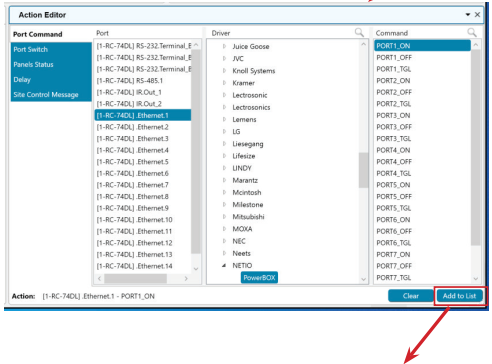Click the Driver list down scroll arrow
This screenshot has width=492, height=364.
pyautogui.click(x=363, y=279)
